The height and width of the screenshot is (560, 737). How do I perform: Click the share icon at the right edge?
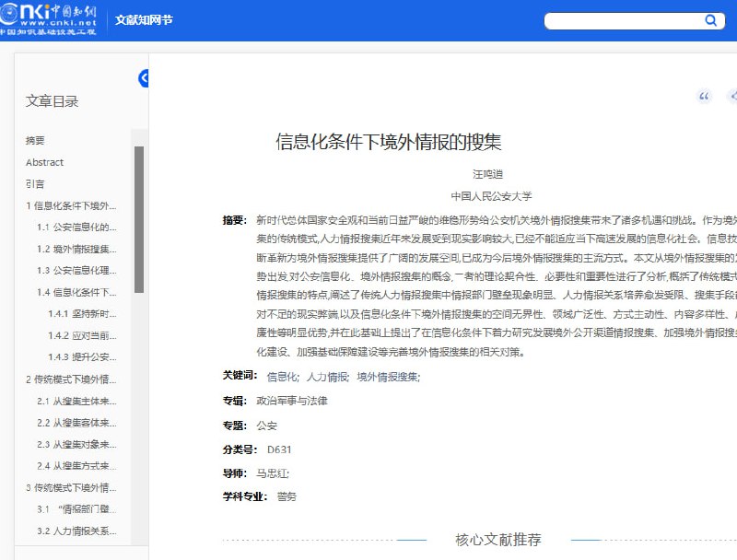(x=733, y=97)
